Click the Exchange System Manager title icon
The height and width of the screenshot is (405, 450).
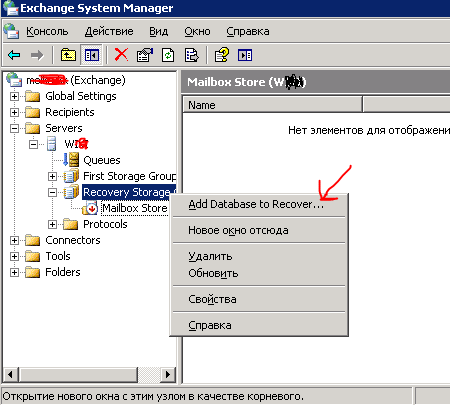click(x=10, y=8)
